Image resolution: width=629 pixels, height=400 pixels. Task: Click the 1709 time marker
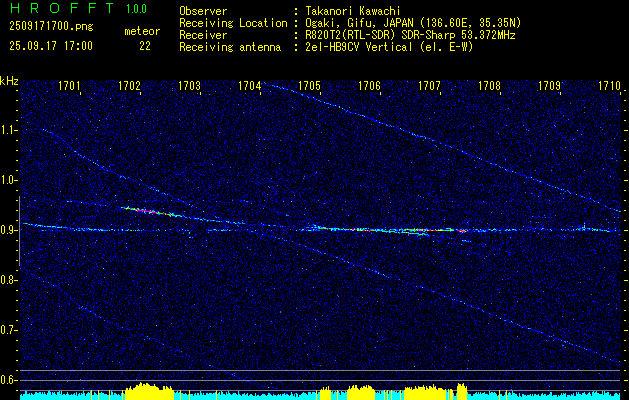(x=549, y=86)
